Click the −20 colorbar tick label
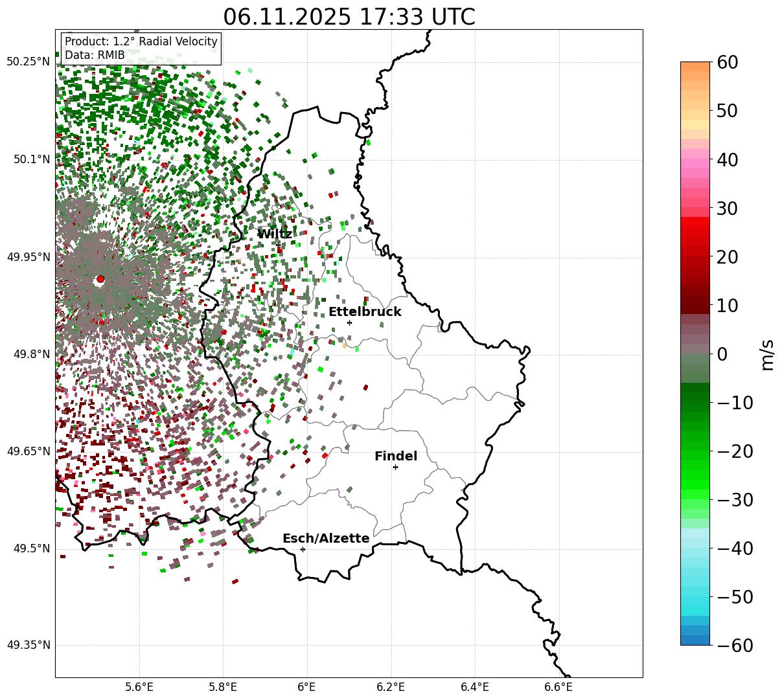Screen dimensions: 782x700 (735, 451)
